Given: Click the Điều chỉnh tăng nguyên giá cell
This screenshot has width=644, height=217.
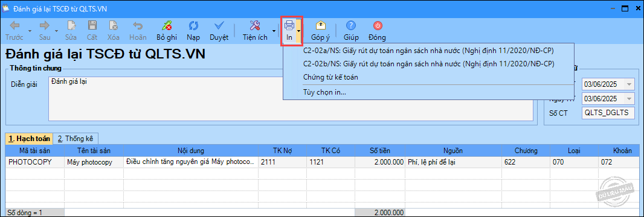Looking at the screenshot, I should pyautogui.click(x=191, y=162).
